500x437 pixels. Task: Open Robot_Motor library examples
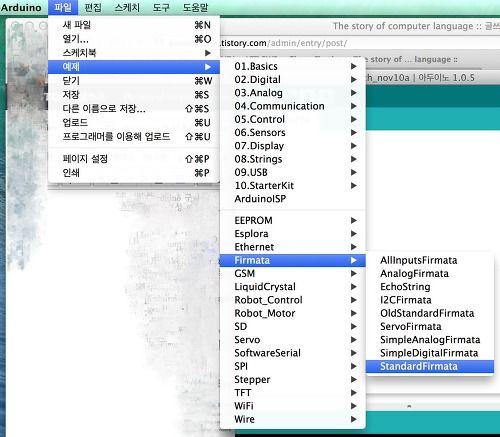(x=293, y=313)
